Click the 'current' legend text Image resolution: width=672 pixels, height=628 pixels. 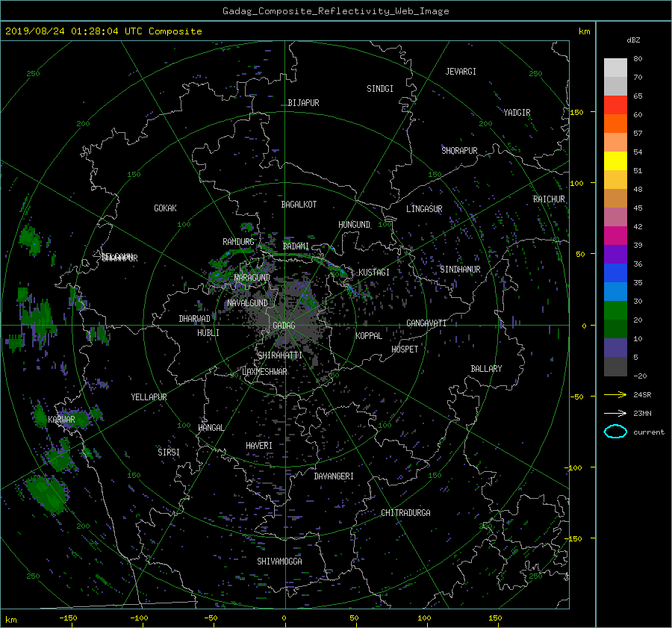click(x=649, y=432)
